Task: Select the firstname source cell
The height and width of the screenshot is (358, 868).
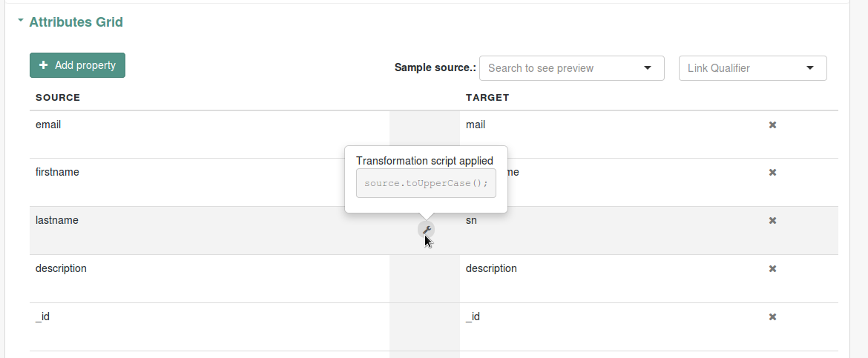Action: (x=210, y=182)
